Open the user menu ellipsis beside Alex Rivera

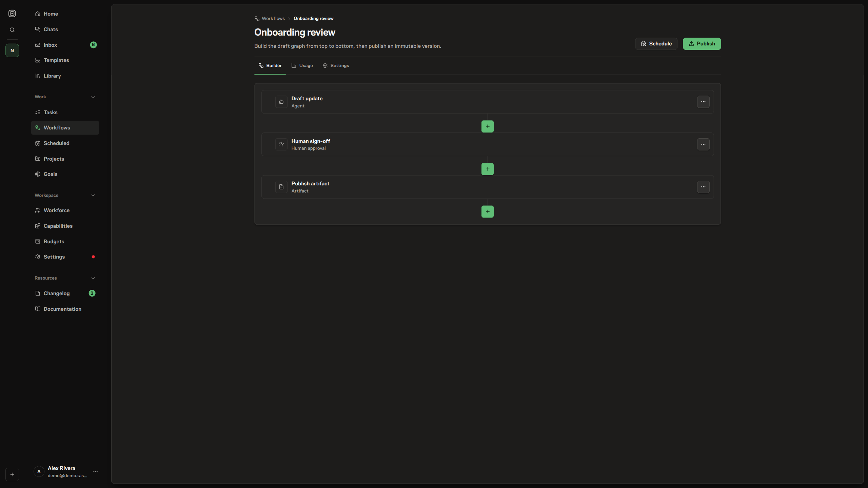[96, 472]
